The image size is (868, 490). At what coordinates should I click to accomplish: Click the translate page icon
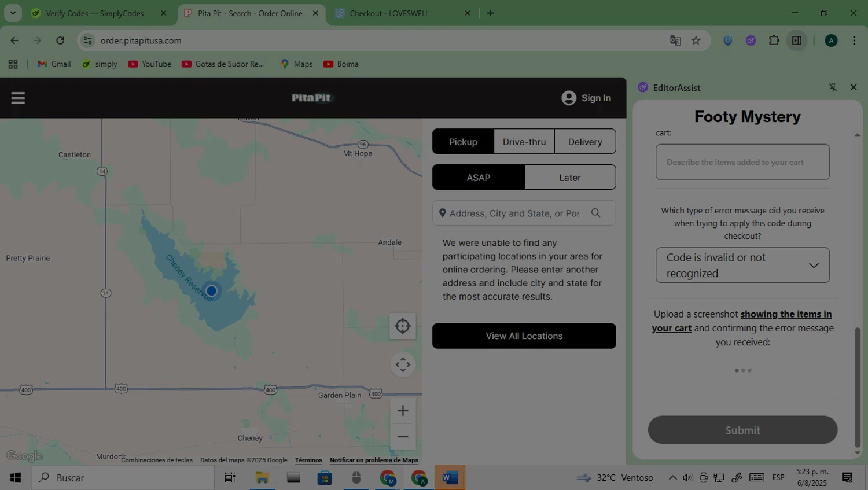[x=675, y=40]
